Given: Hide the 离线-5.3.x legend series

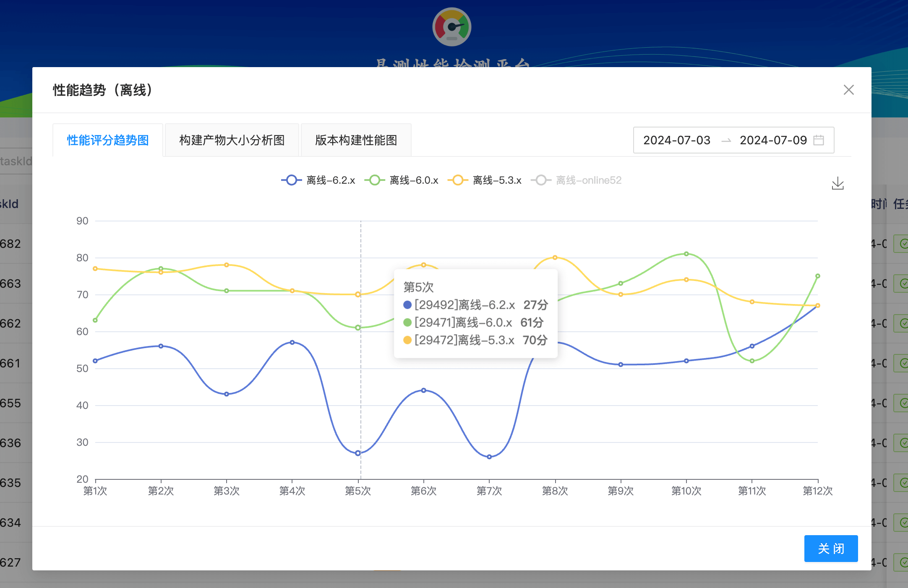Looking at the screenshot, I should (x=484, y=180).
